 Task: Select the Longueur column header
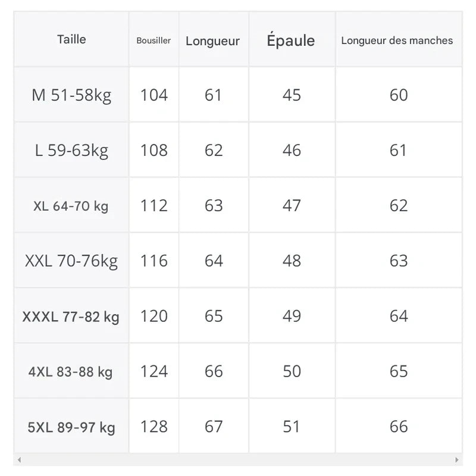pos(213,41)
